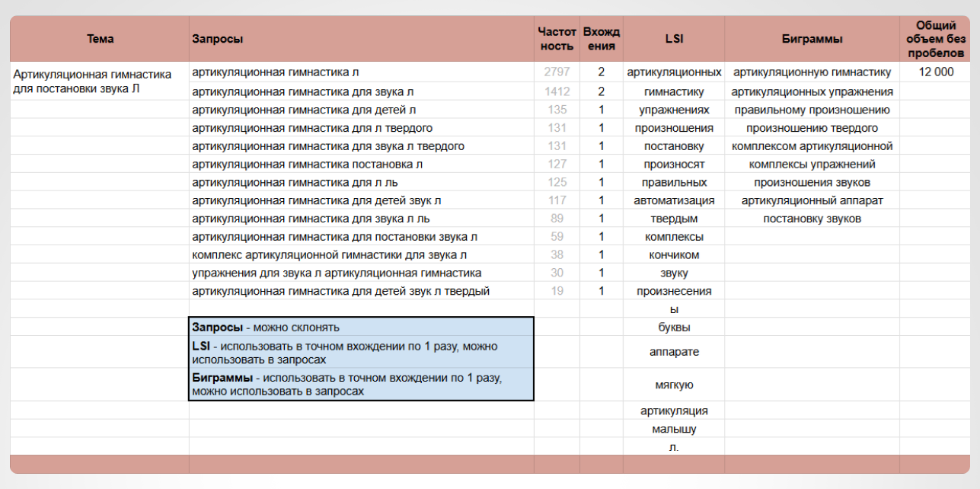The width and height of the screenshot is (980, 489).
Task: Click frequency value 127
Action: pyautogui.click(x=557, y=165)
